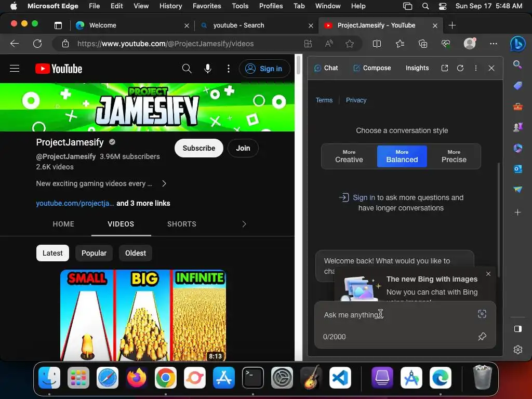
Task: Expand channel description chevron
Action: click(164, 183)
